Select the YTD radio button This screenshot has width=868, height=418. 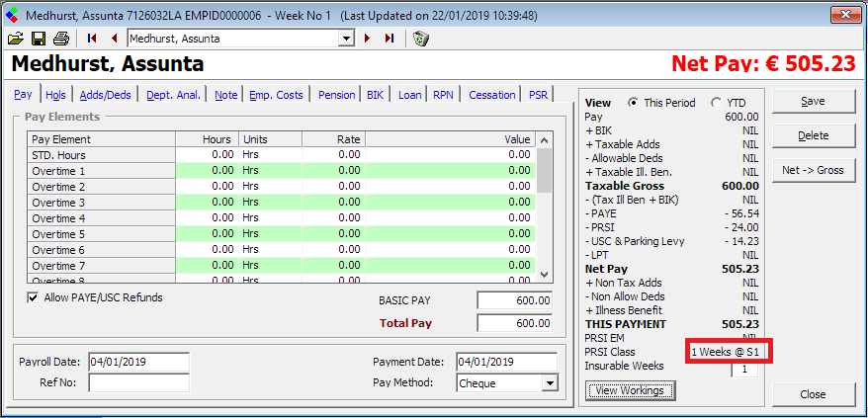tap(717, 103)
